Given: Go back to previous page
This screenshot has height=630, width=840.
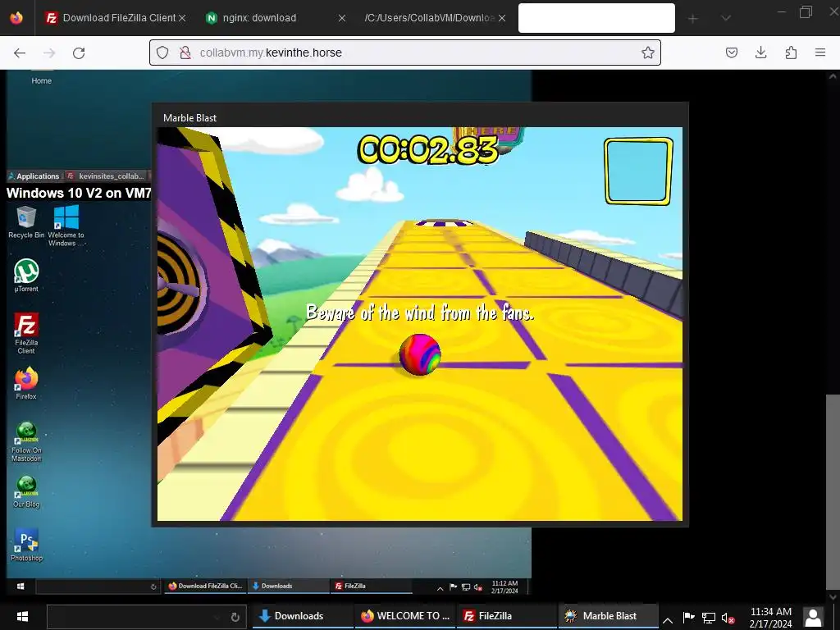Looking at the screenshot, I should [x=20, y=52].
